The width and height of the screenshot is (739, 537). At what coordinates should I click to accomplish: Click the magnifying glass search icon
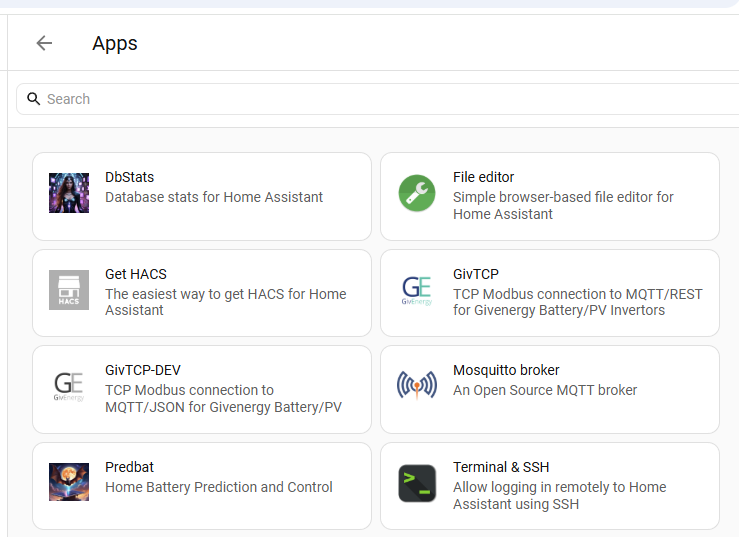point(33,99)
